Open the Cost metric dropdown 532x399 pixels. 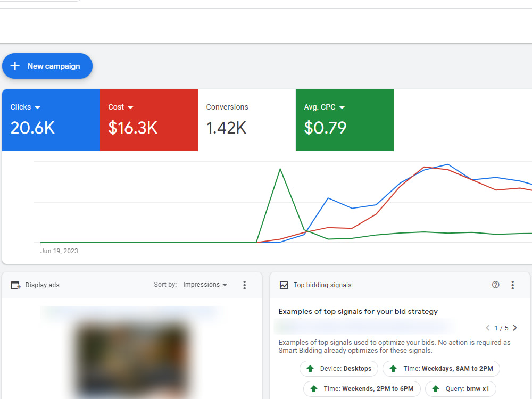[120, 107]
